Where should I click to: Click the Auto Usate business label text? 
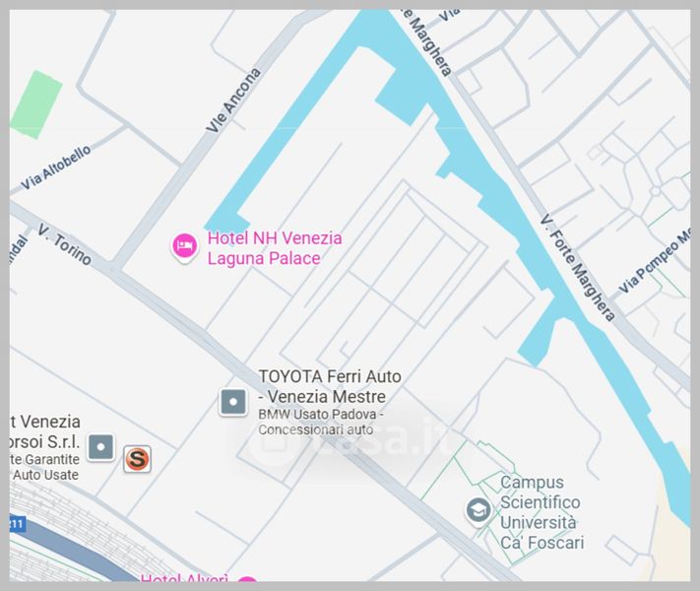point(45,475)
